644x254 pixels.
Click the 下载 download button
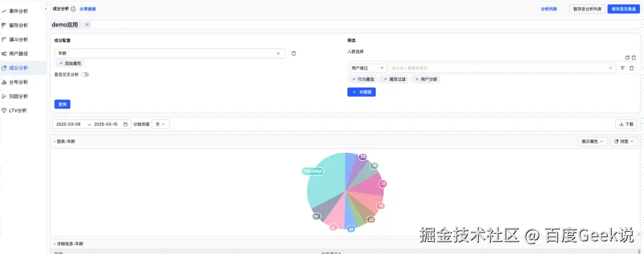click(x=627, y=124)
